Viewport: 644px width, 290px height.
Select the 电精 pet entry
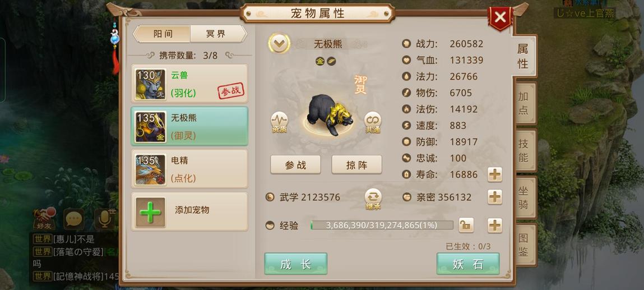[x=189, y=169]
